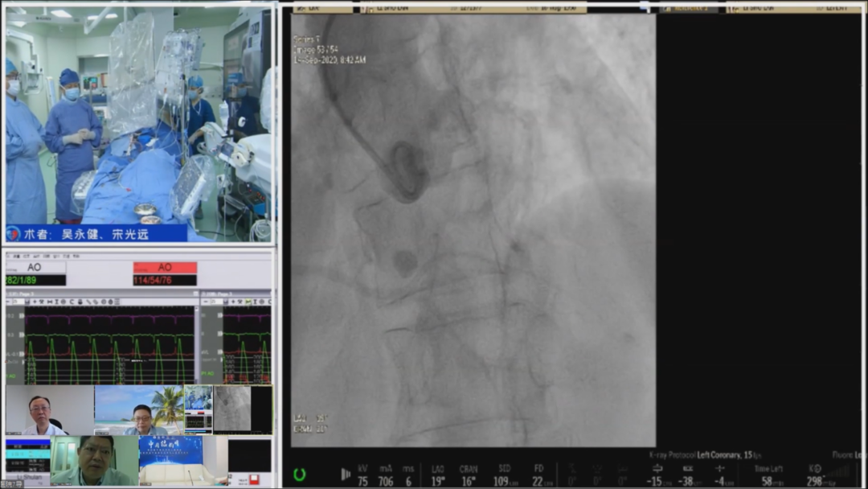Select the black empty video thumbnail
This screenshot has width=868, height=489.
click(250, 455)
